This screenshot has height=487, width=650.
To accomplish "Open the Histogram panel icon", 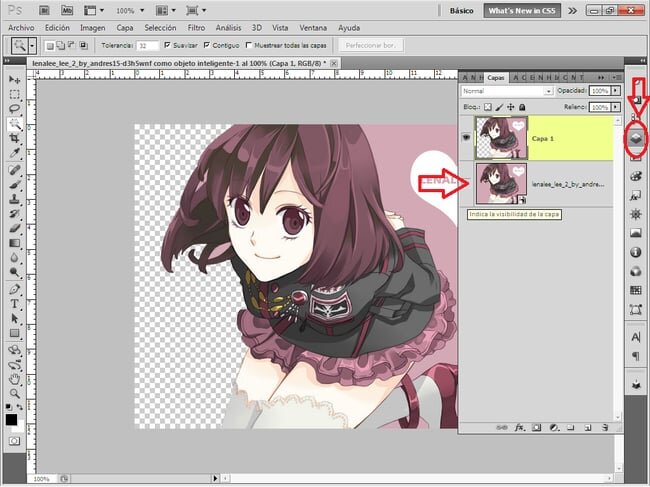I will pyautogui.click(x=635, y=233).
